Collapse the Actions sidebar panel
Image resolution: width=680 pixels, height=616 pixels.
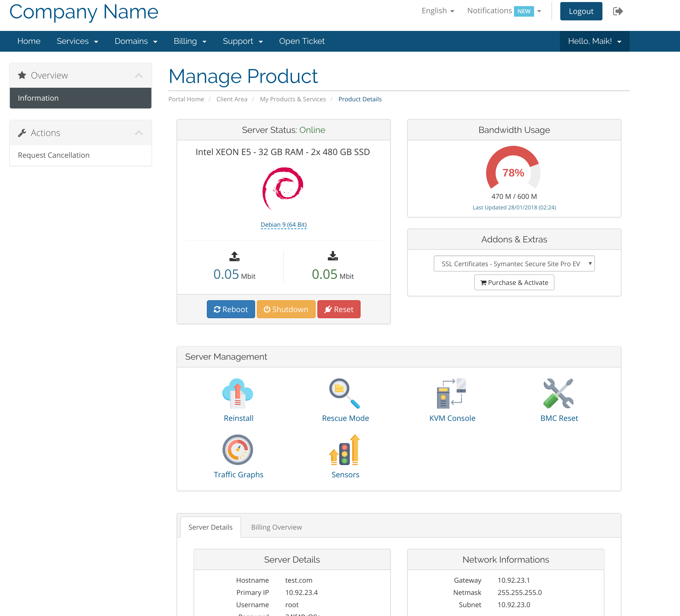pos(139,133)
